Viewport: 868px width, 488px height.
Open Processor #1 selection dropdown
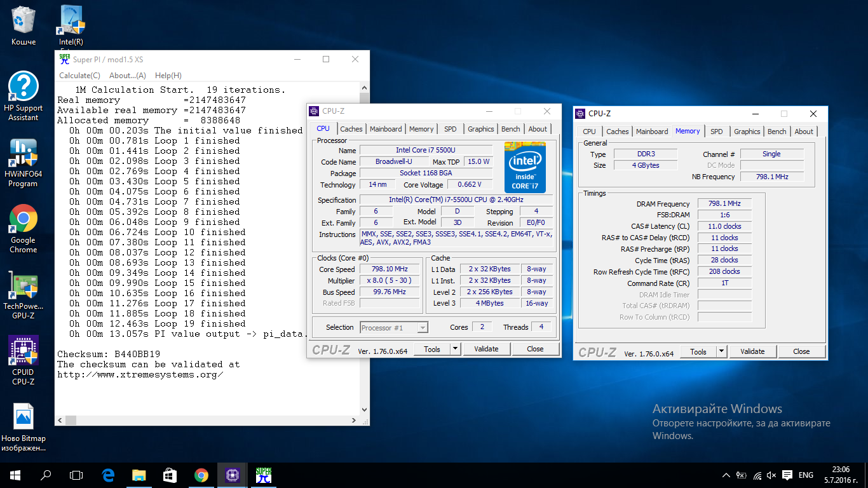pos(394,328)
